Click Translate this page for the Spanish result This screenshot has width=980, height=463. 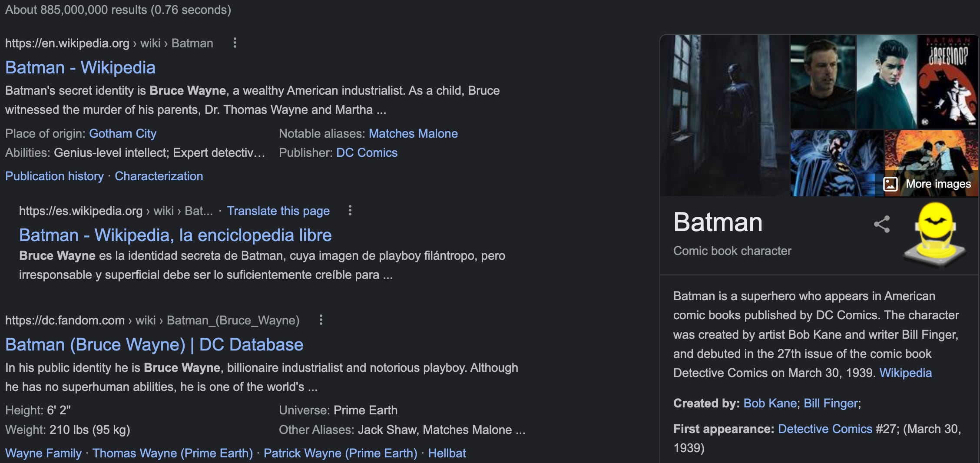click(278, 211)
